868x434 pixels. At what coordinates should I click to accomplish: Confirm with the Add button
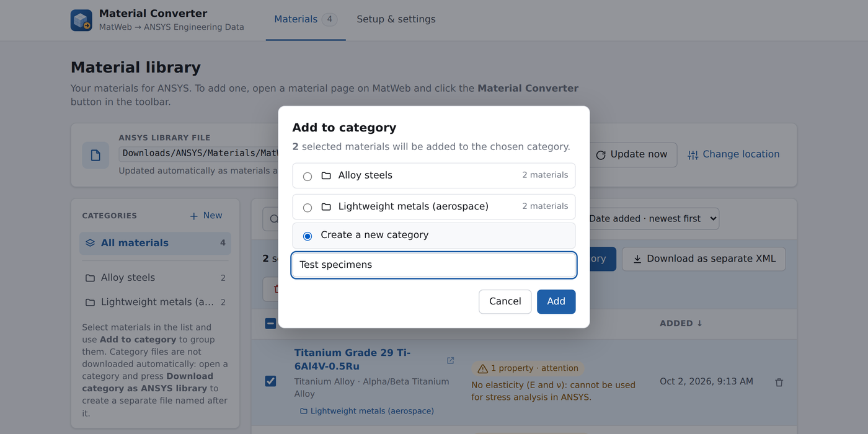[556, 301]
